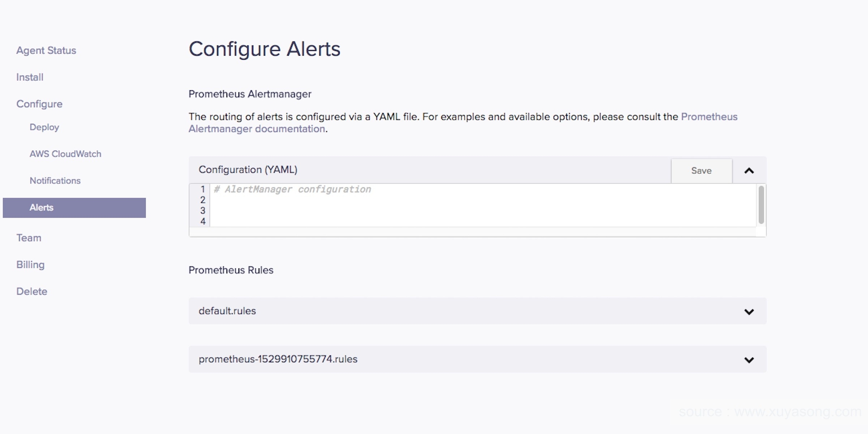Go to the Install page
The width and height of the screenshot is (868, 434).
click(x=30, y=77)
